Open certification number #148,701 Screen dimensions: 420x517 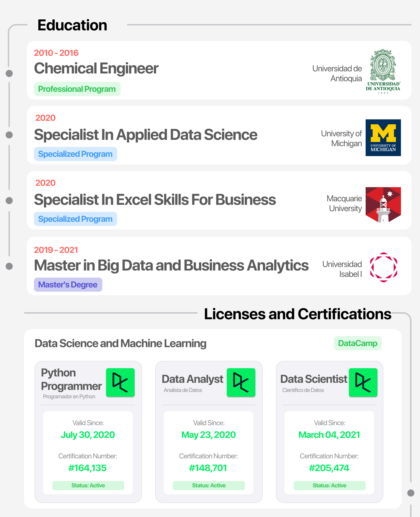point(208,468)
